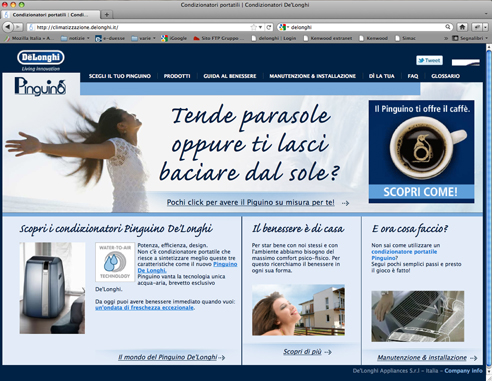Click the arrow beside Manutenzione & installazione
Image resolution: width=492 pixels, height=381 pixels.
point(473,358)
